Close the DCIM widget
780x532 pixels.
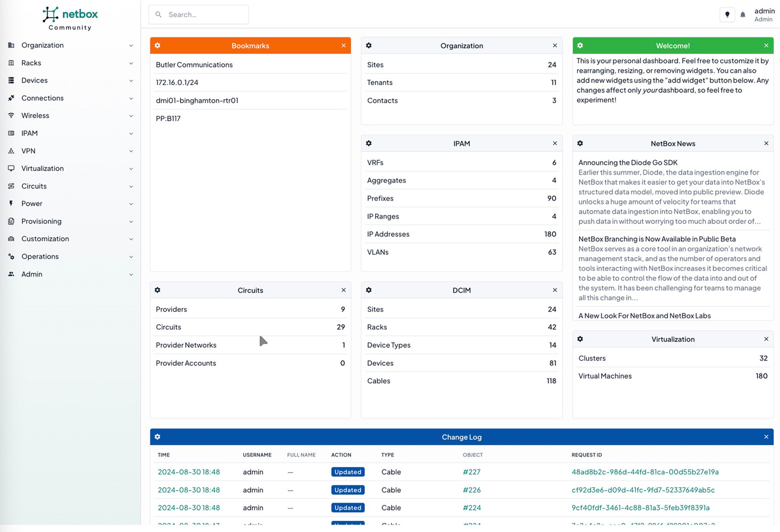pyautogui.click(x=554, y=290)
